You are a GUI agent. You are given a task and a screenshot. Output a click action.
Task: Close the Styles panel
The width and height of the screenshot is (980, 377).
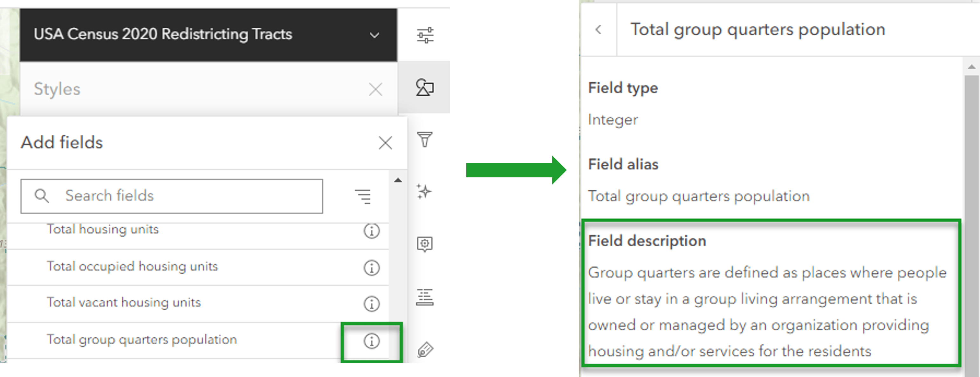coord(375,90)
